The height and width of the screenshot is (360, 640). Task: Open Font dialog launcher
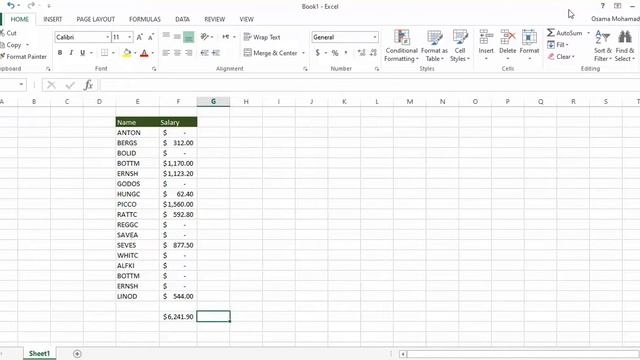[x=154, y=69]
